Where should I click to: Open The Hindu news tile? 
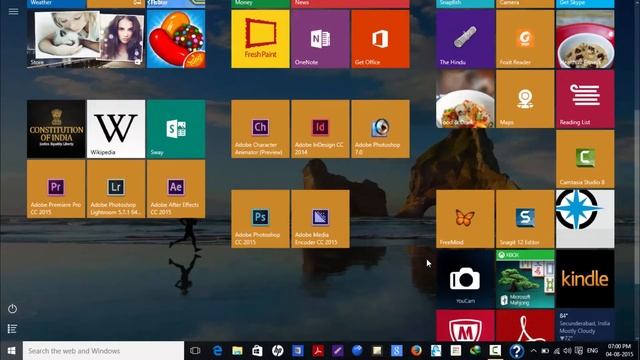(x=465, y=39)
